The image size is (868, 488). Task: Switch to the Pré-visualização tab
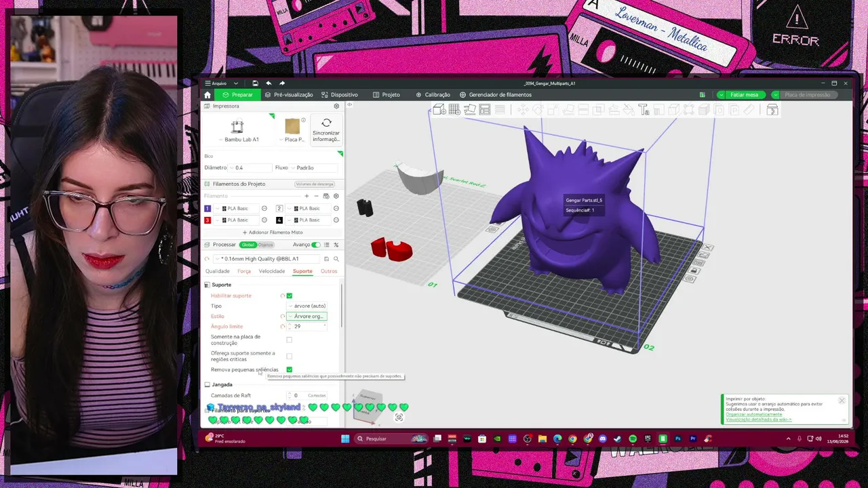tap(290, 95)
